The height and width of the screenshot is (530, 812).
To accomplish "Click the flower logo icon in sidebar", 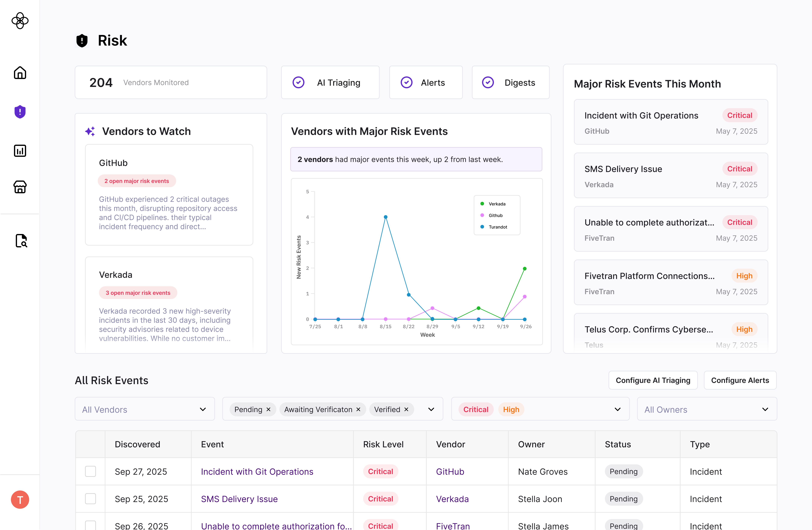I will pyautogui.click(x=20, y=21).
